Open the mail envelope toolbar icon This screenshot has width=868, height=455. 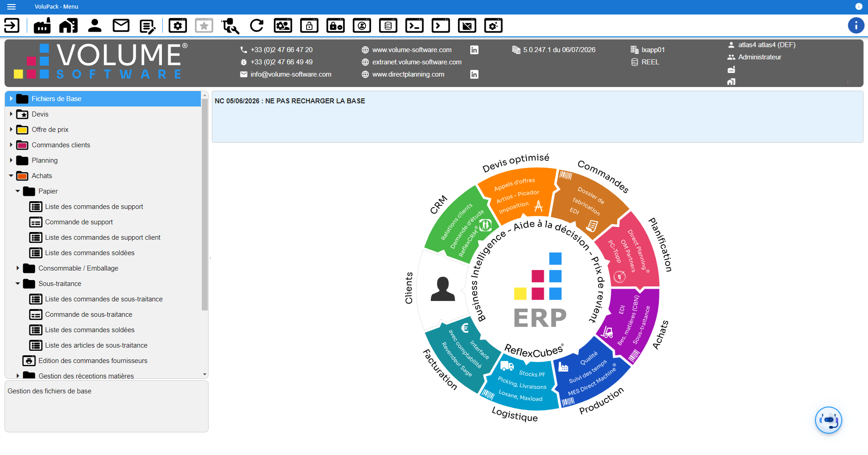(121, 26)
